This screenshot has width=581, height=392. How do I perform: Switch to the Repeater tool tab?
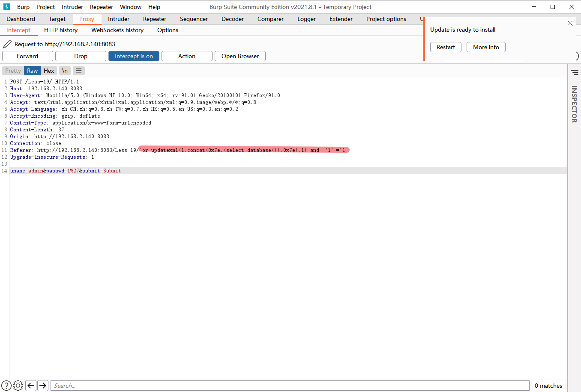pos(155,19)
